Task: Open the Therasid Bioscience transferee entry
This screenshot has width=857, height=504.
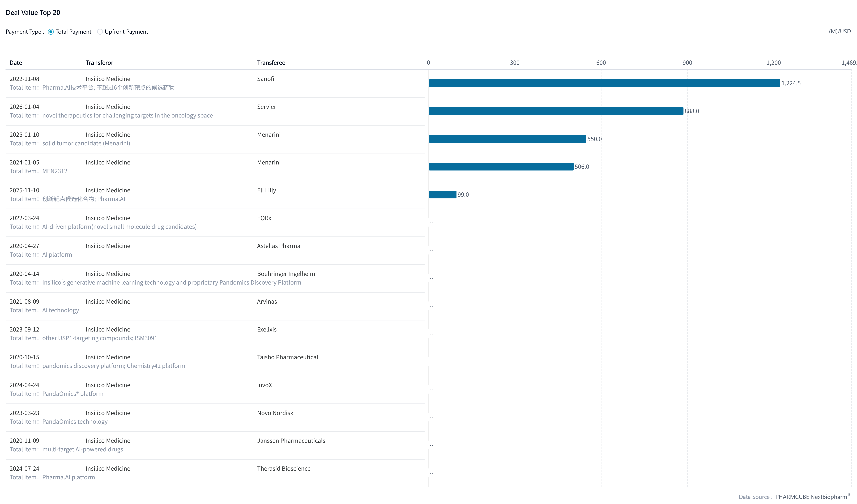Action: 283,469
